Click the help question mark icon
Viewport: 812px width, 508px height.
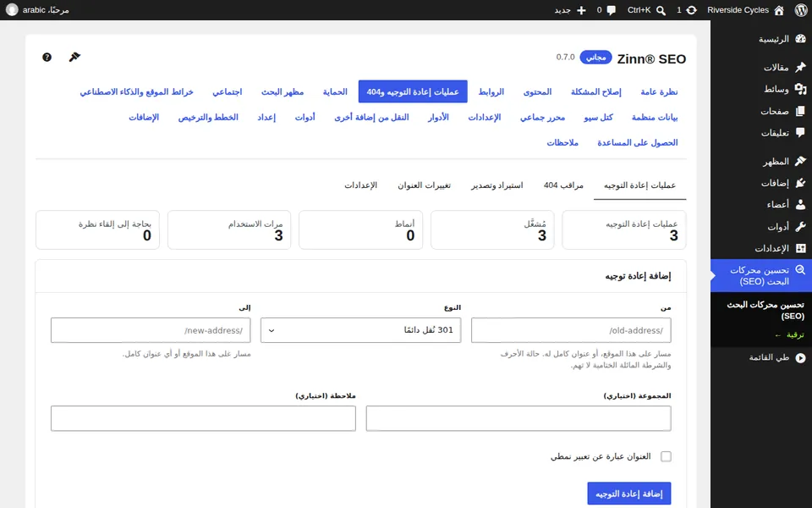[47, 57]
